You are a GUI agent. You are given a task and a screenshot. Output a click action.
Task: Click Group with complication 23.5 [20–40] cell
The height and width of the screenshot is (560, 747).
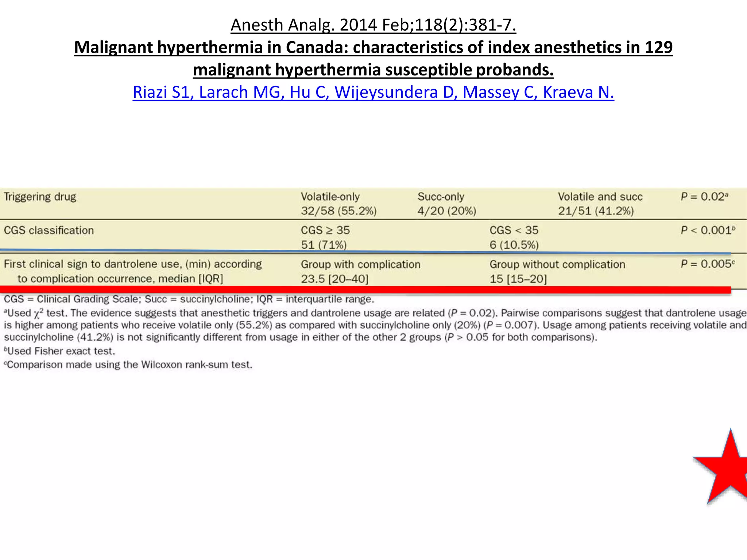coord(360,272)
